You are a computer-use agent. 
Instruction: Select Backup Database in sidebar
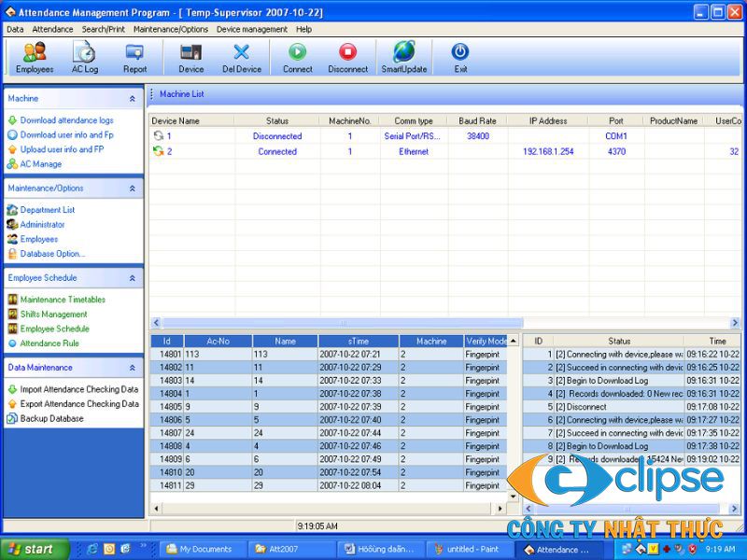click(x=51, y=419)
